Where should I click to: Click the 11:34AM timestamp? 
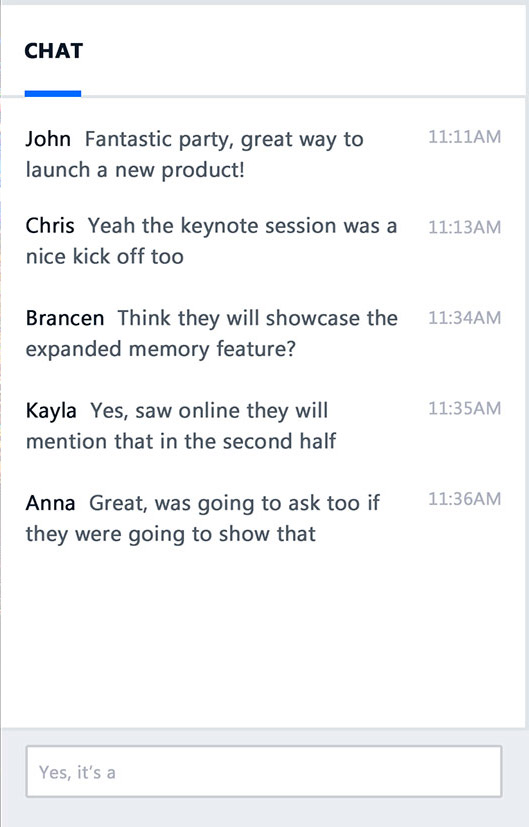[x=464, y=318]
